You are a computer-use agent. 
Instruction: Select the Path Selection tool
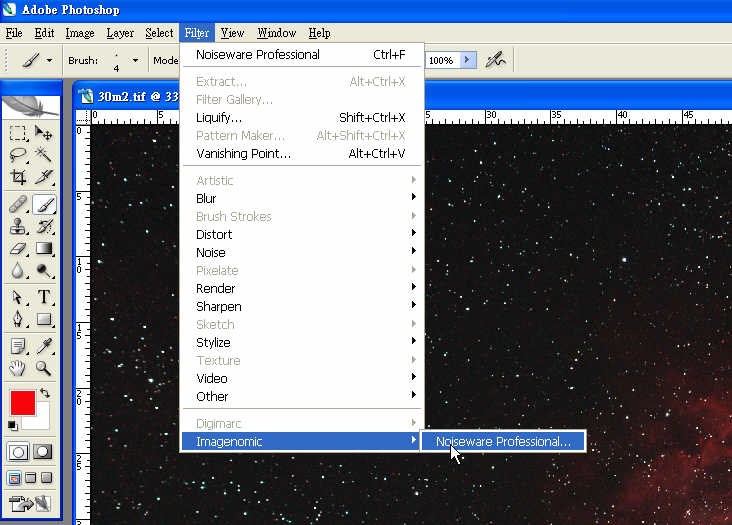tap(18, 297)
